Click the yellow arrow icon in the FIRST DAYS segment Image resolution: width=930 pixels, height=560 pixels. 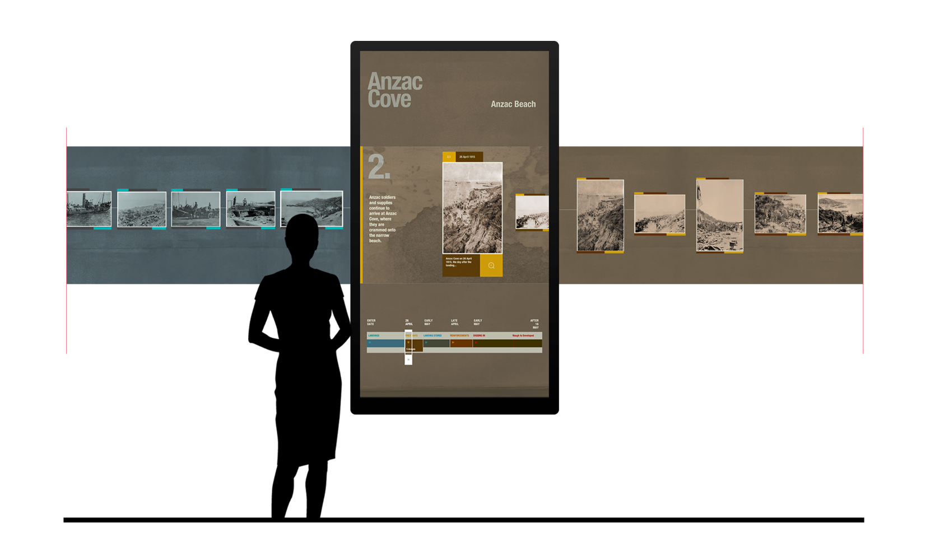click(x=409, y=342)
